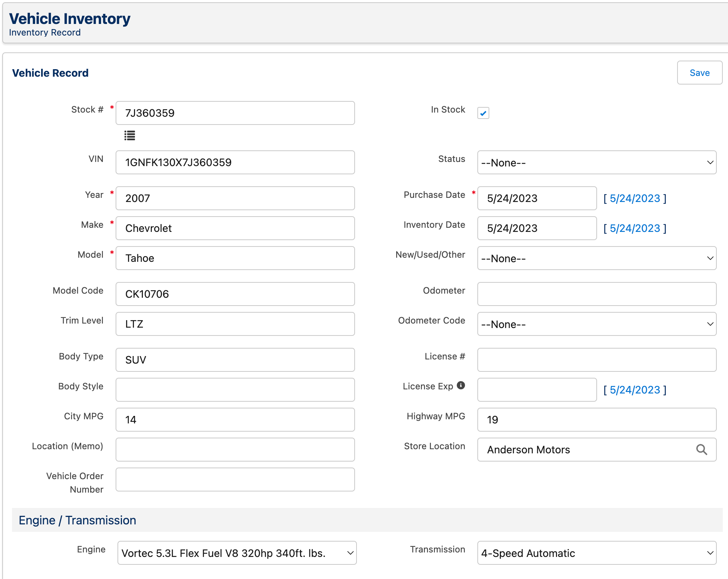
Task: Click the Model field containing Tahoe
Action: coord(235,258)
